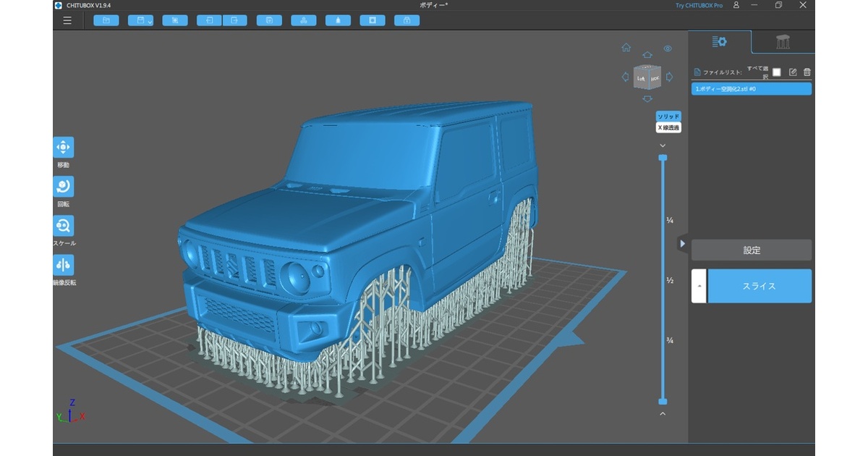Click the top handle of layer slider
The width and height of the screenshot is (868, 456).
pos(663,157)
